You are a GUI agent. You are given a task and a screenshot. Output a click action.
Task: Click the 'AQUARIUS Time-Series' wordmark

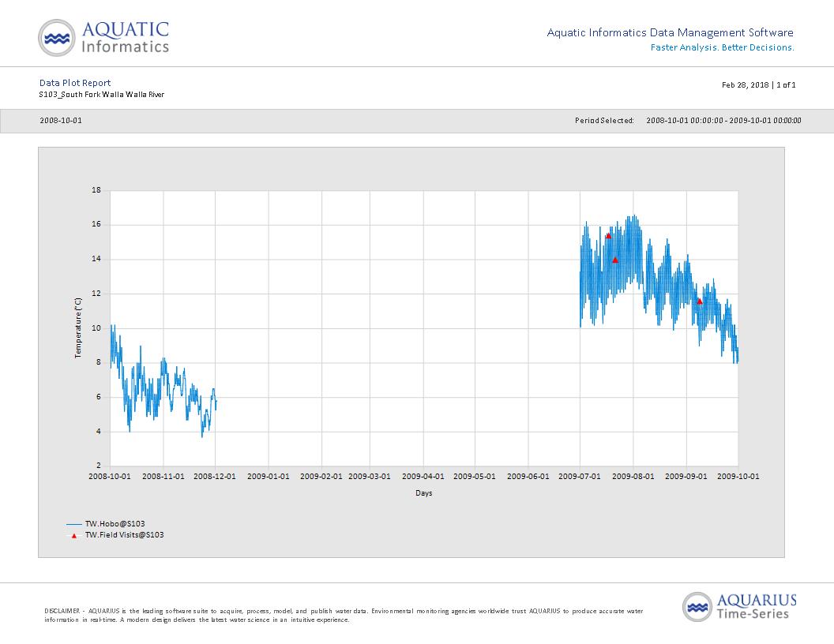757,607
